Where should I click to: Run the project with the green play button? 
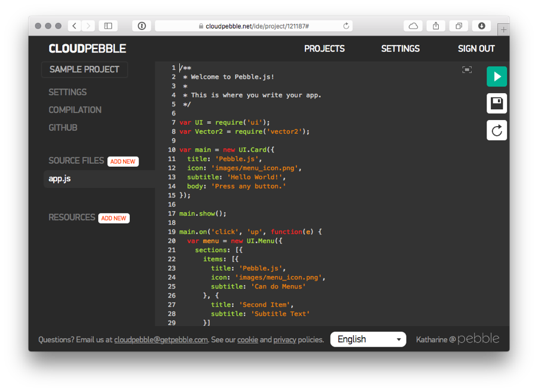coord(497,76)
